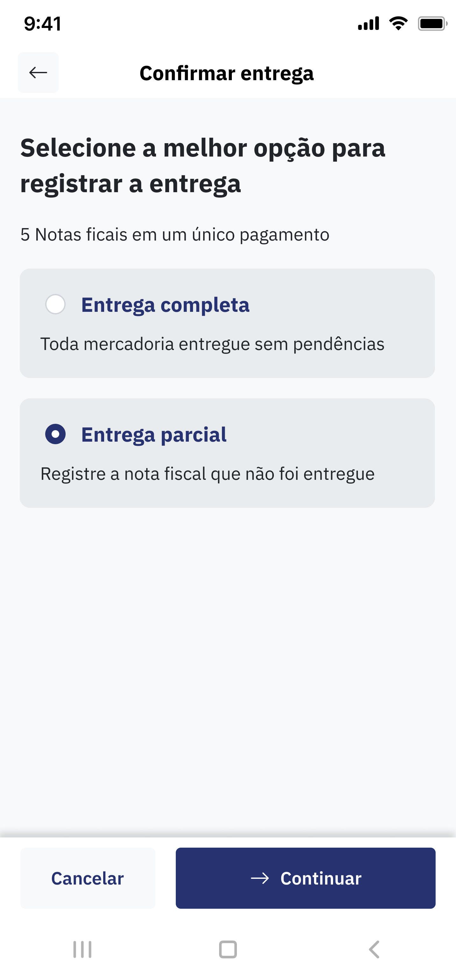Tap the battery icon in status bar
Viewport: 456px width, 980px height.
click(432, 24)
